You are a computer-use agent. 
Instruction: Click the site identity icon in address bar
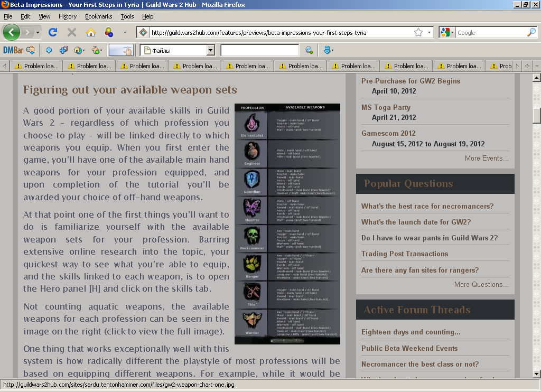tap(143, 32)
